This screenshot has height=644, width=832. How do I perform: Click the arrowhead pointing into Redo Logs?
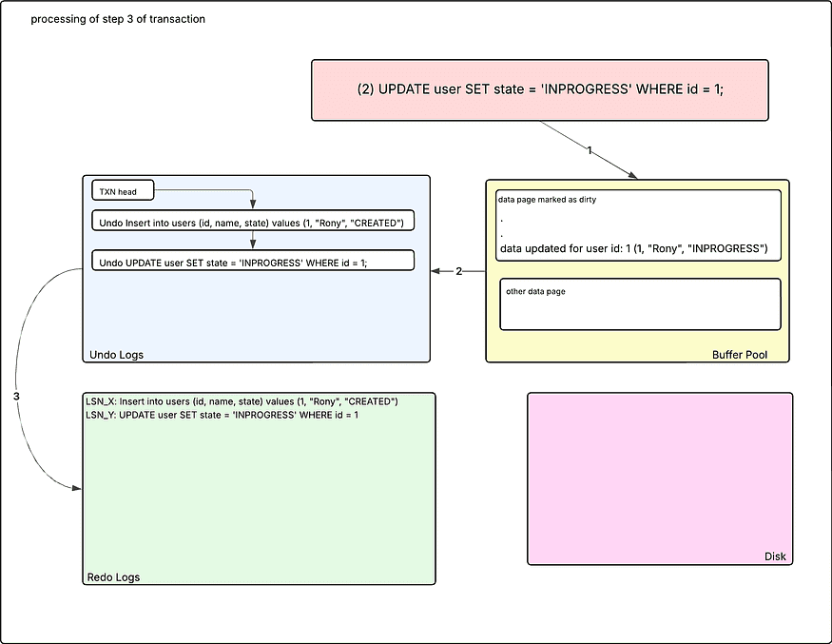(76, 488)
